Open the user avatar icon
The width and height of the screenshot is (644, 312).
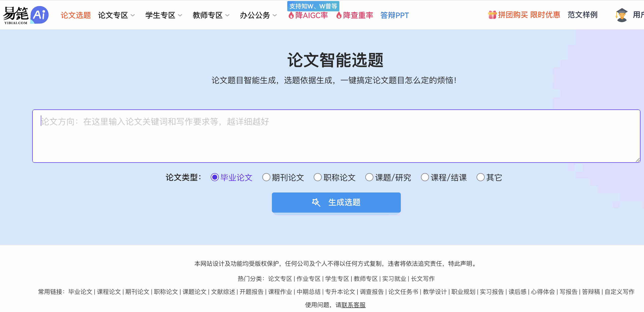click(621, 15)
